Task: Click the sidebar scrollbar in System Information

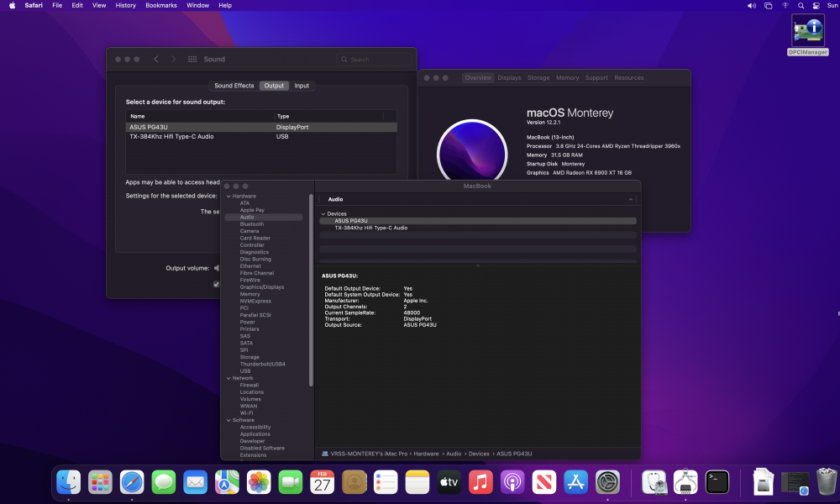Action: pos(311,290)
